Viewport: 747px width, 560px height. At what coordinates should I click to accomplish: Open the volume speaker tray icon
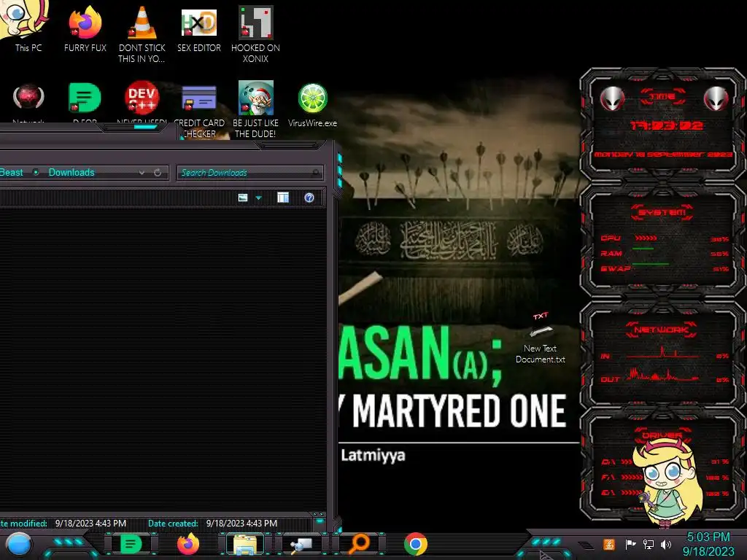666,544
